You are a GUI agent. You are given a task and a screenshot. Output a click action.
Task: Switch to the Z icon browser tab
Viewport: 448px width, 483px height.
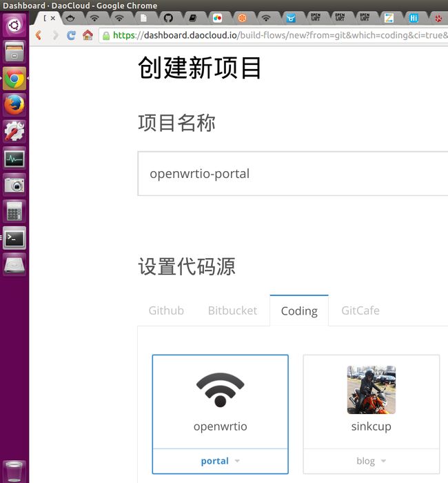click(x=389, y=18)
